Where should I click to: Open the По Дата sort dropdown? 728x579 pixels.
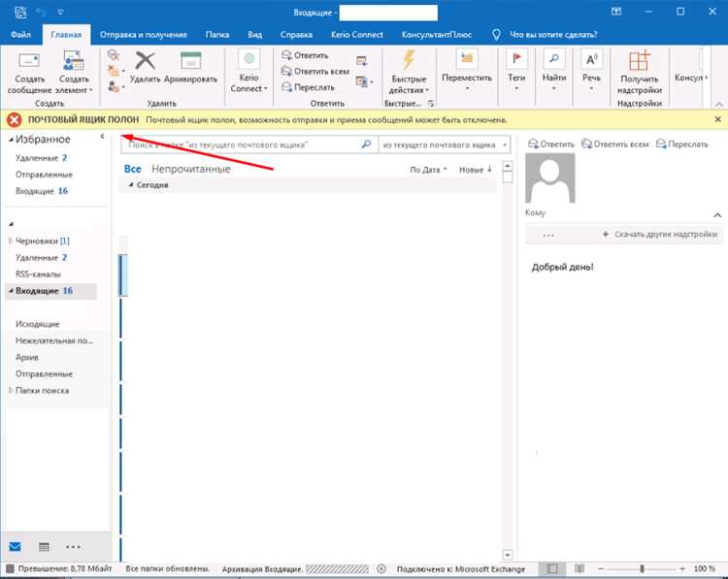[428, 170]
